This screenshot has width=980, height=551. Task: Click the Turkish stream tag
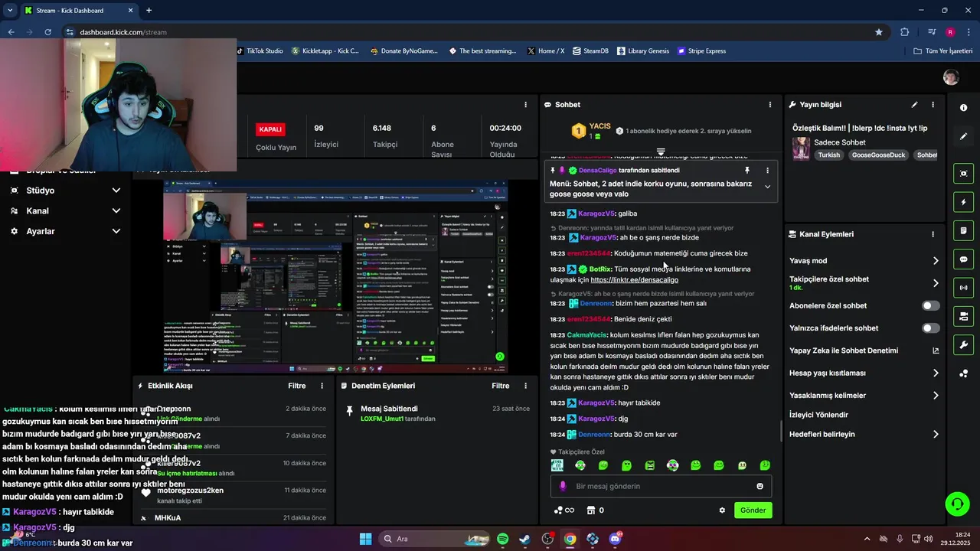(828, 155)
